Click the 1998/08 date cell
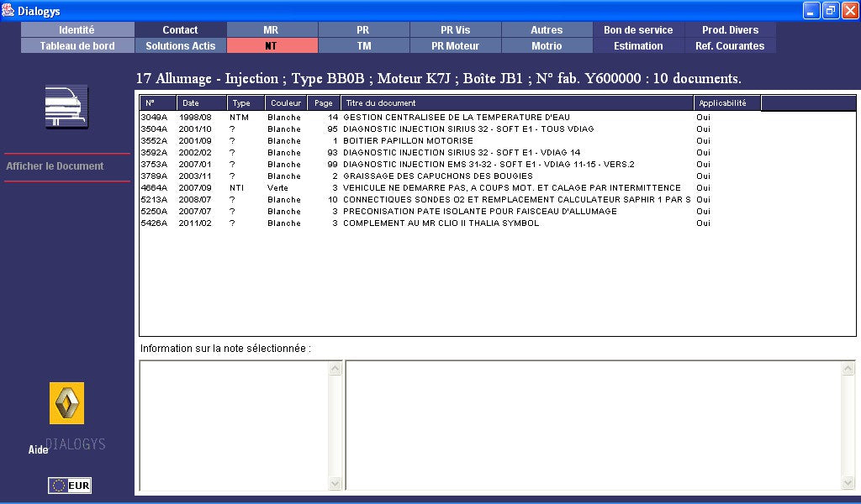The height and width of the screenshot is (504, 861). 195,118
